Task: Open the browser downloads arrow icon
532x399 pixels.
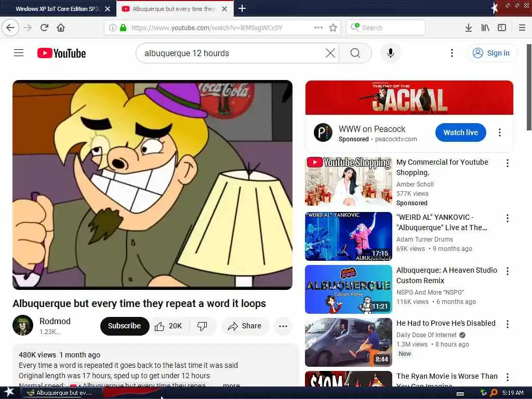Action: click(x=468, y=28)
